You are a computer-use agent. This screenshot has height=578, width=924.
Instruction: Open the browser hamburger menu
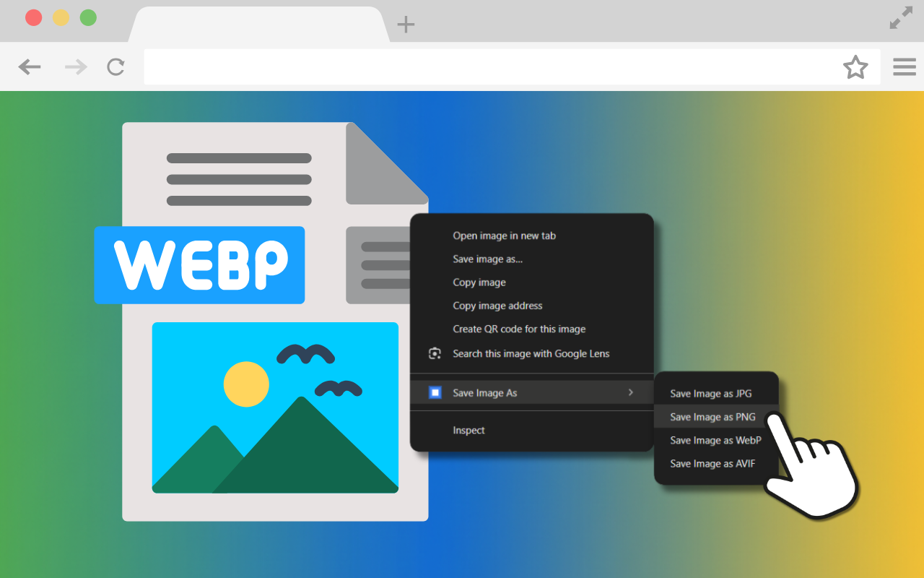pos(904,66)
